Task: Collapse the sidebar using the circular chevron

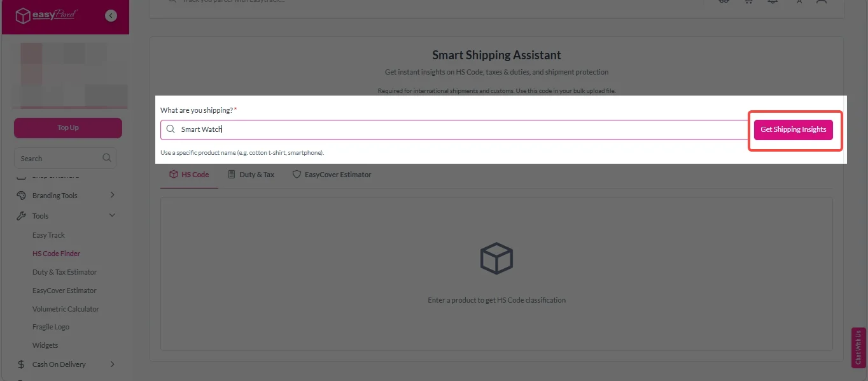Action: (x=111, y=14)
